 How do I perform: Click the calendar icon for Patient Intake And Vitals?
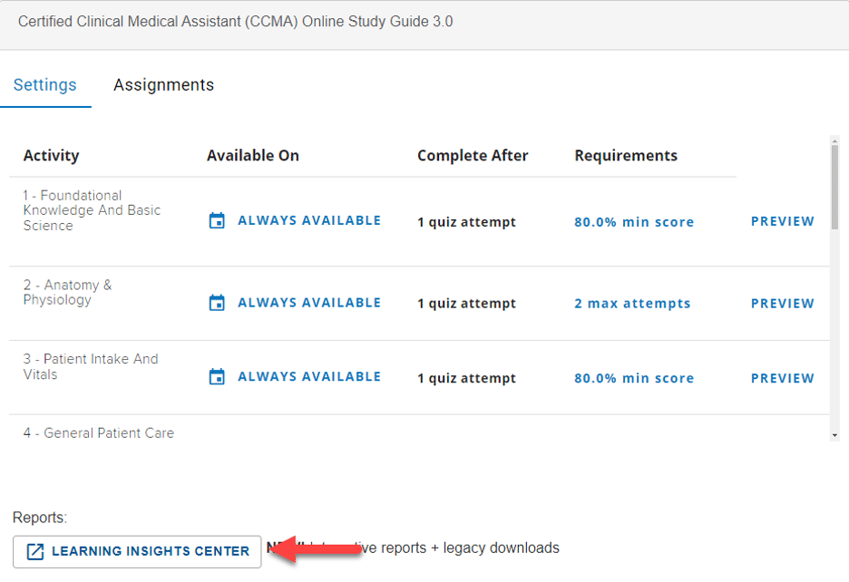[x=217, y=377]
